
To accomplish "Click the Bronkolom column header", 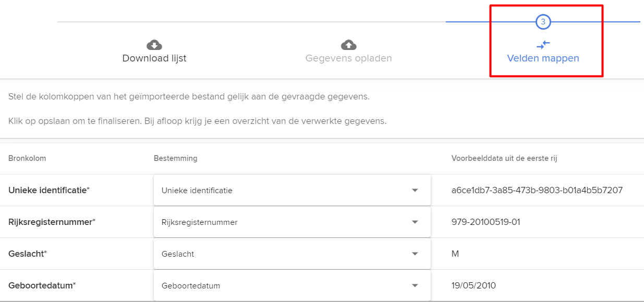I will [x=27, y=158].
